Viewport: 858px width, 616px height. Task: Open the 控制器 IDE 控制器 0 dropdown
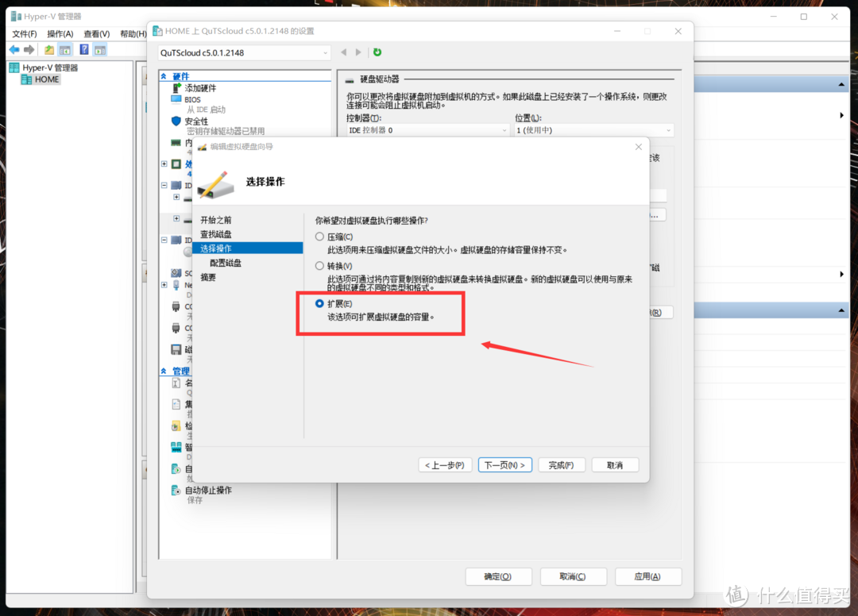click(x=428, y=130)
